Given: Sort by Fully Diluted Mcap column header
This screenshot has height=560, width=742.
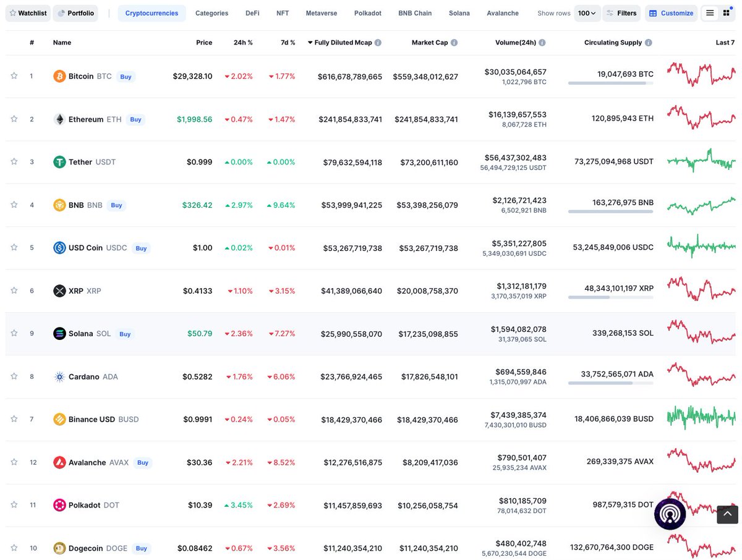Looking at the screenshot, I should 344,43.
